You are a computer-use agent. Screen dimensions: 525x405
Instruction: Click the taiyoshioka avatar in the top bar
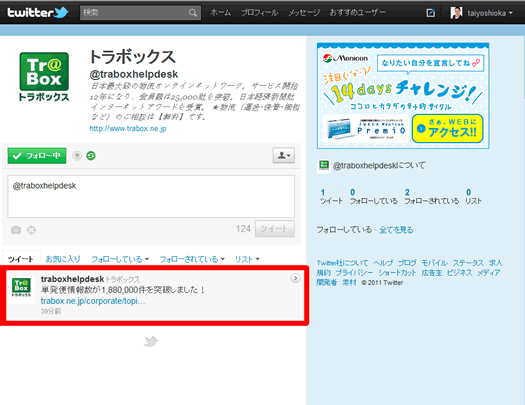click(x=456, y=13)
